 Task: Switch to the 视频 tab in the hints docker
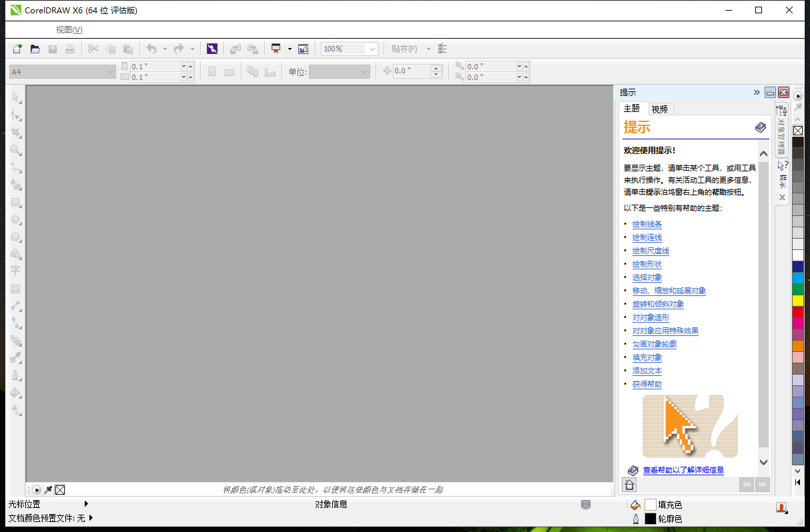[x=660, y=109]
